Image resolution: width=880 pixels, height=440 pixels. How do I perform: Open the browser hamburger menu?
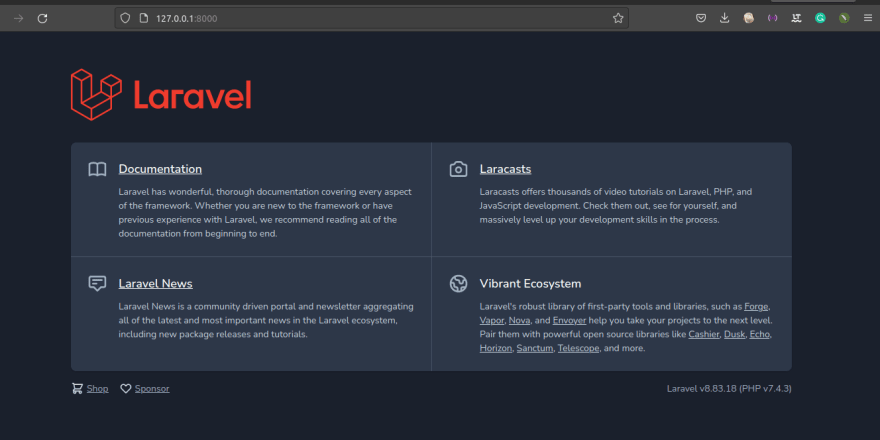868,19
